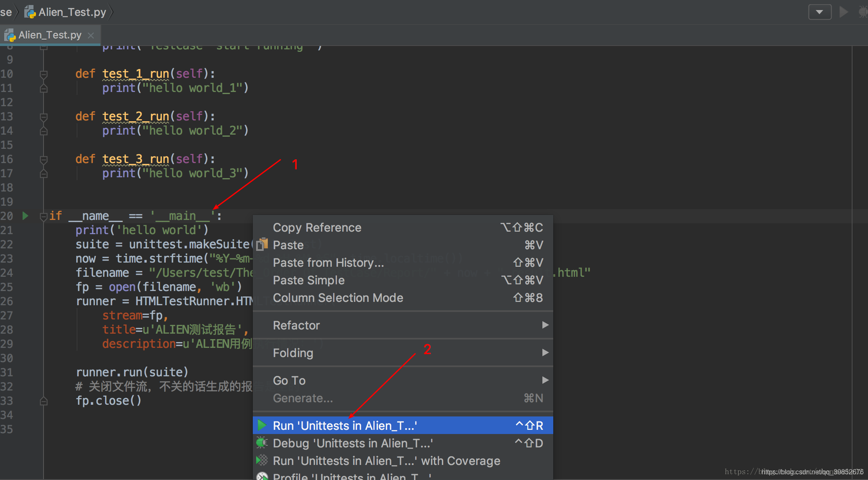The image size is (868, 480).
Task: Close the Alien_Test.py tab with its X
Action: point(91,35)
